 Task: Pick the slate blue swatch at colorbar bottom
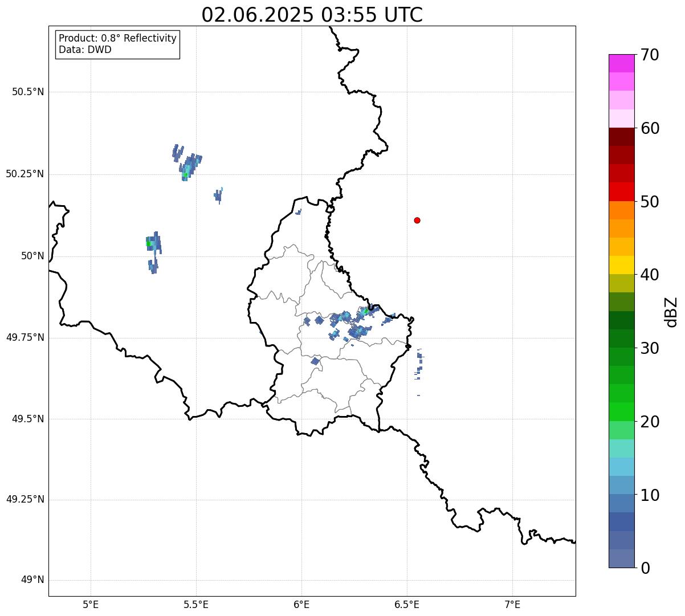[621, 558]
